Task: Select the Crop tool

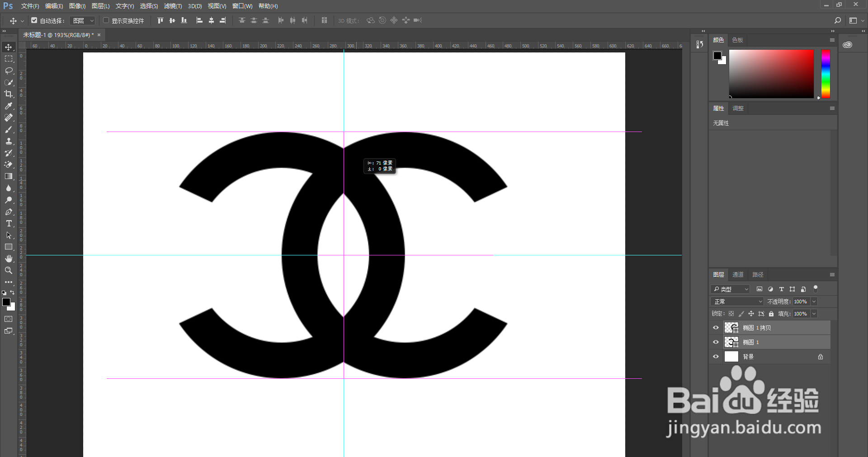Action: [x=9, y=94]
